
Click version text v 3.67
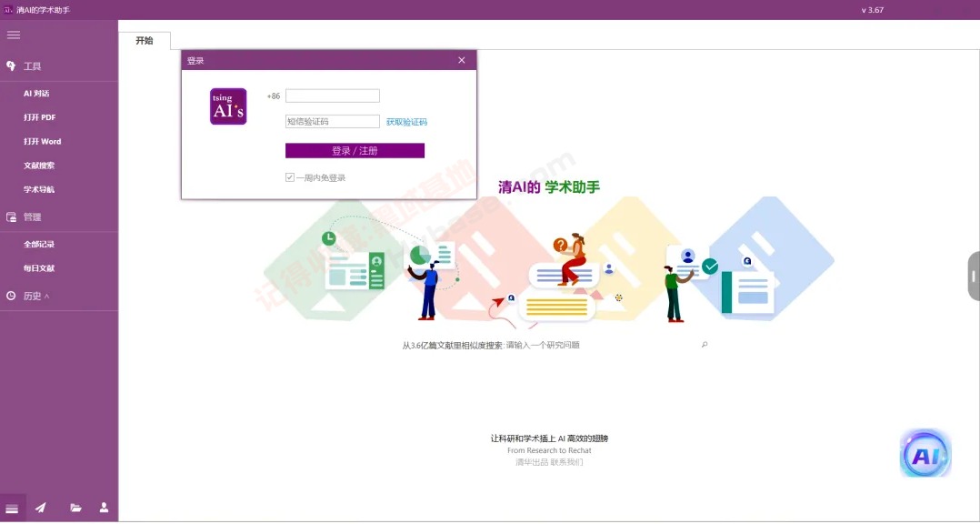point(872,10)
